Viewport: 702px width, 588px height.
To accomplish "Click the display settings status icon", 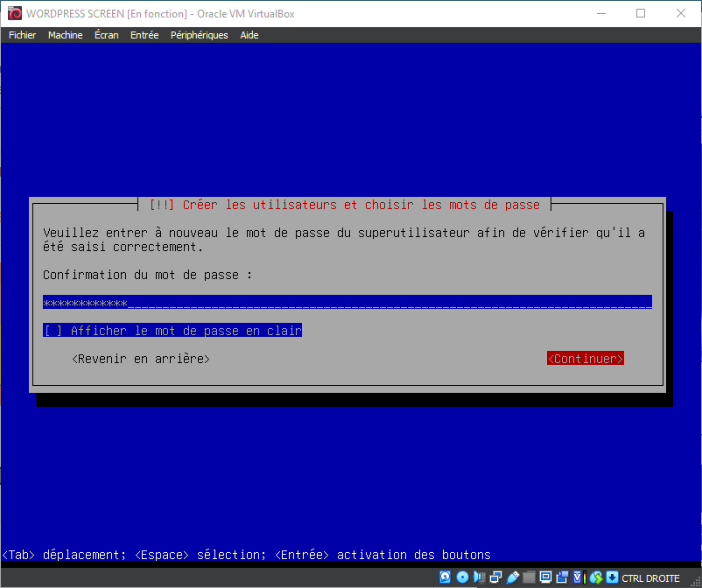I will [x=545, y=577].
